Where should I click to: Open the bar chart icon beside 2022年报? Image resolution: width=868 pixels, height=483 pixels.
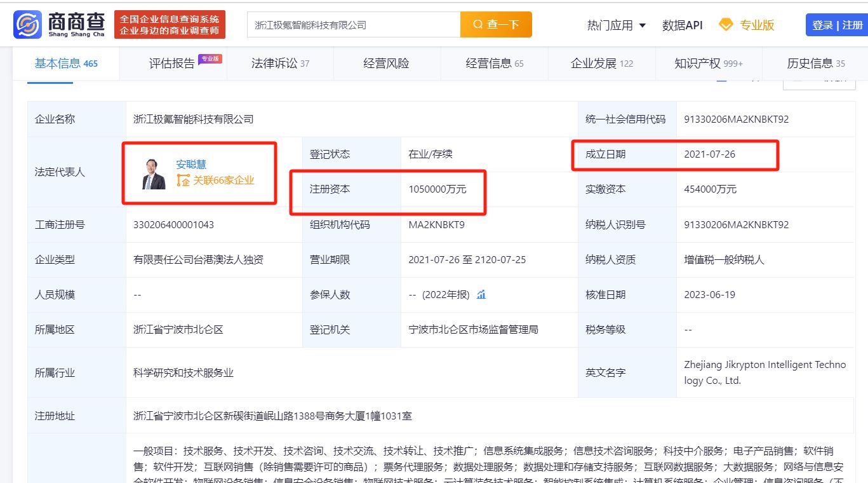[481, 294]
